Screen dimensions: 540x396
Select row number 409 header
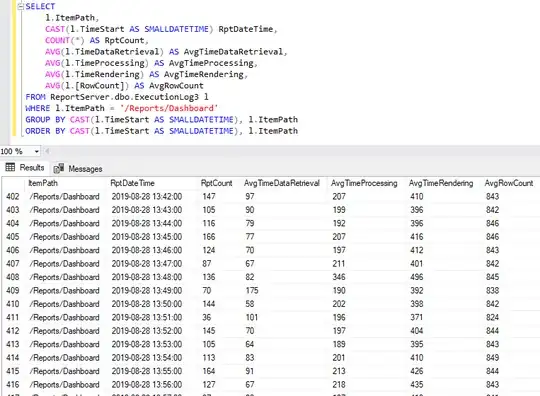tap(13, 291)
